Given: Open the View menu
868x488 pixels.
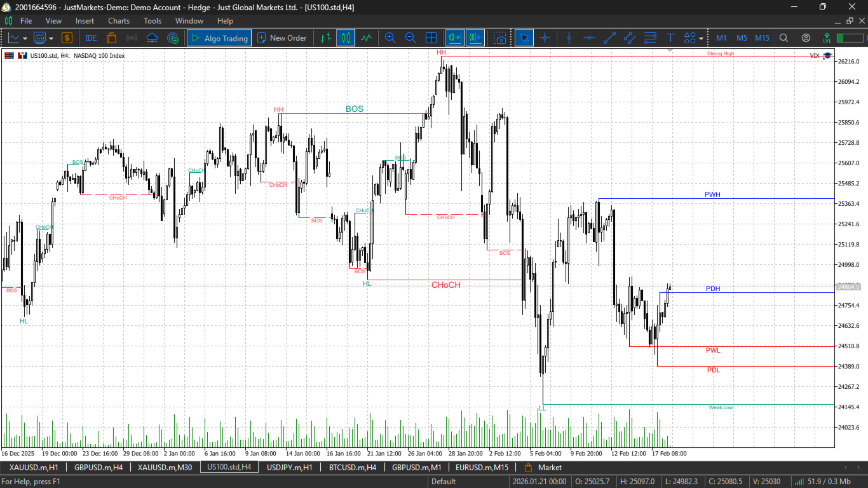Looking at the screenshot, I should [53, 21].
